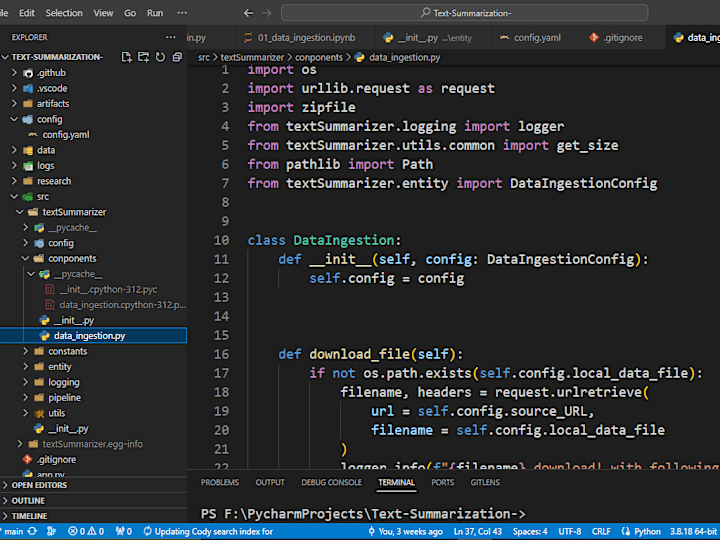Open Explorer views and more actions menu
Screen dimensions: 720x540
coord(171,37)
